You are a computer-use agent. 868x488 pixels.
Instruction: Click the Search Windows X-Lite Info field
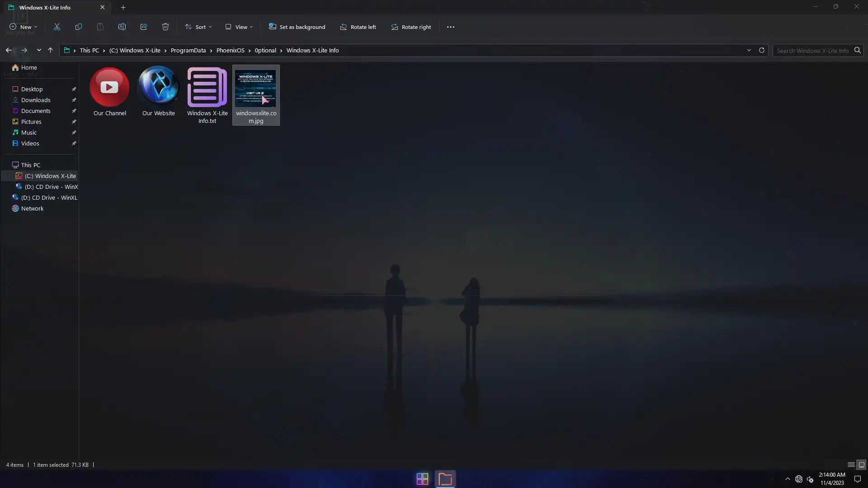point(812,51)
